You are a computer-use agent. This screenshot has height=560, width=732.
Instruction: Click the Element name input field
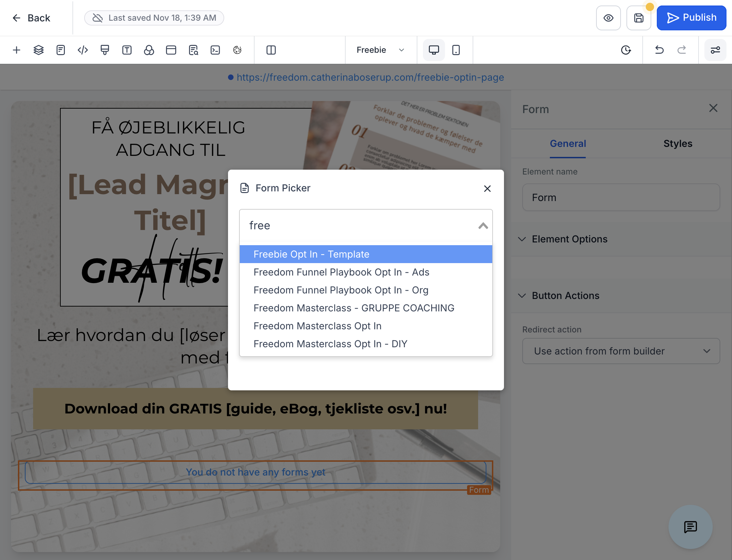(x=621, y=197)
